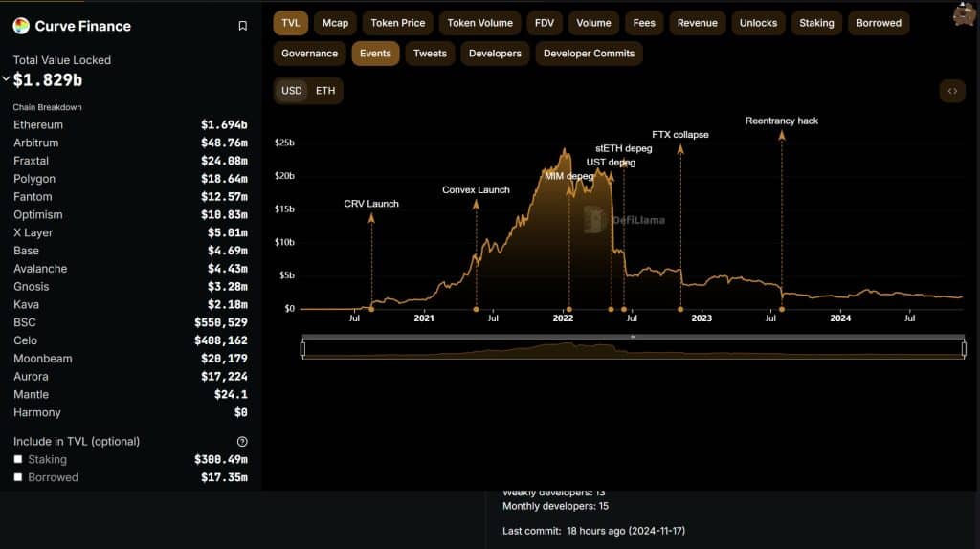The width and height of the screenshot is (980, 549).
Task: Click the Ethereum chain row
Action: point(130,125)
